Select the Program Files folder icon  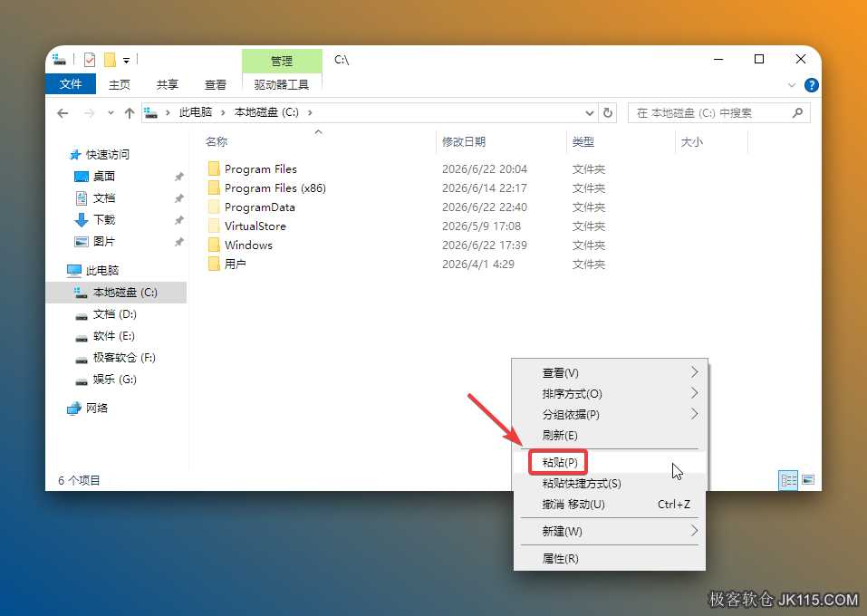pos(214,168)
